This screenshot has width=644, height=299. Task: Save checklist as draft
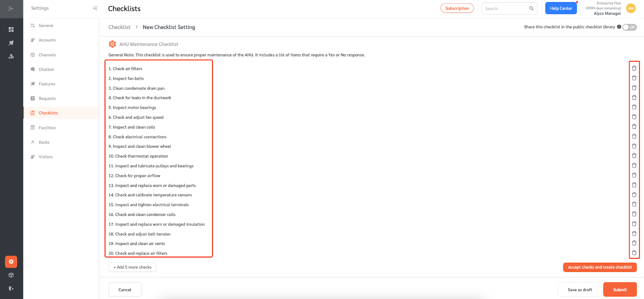tap(580, 290)
